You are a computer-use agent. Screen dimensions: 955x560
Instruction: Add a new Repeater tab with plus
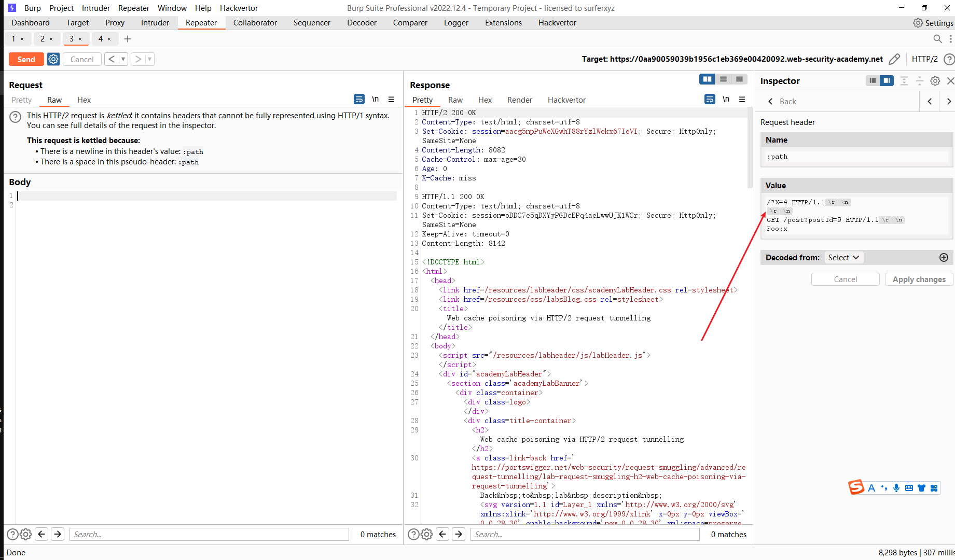(128, 39)
